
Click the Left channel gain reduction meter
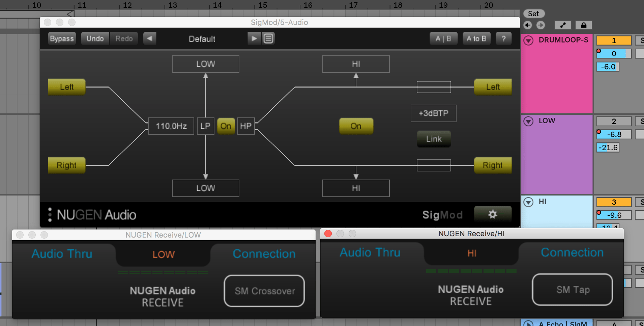(434, 87)
